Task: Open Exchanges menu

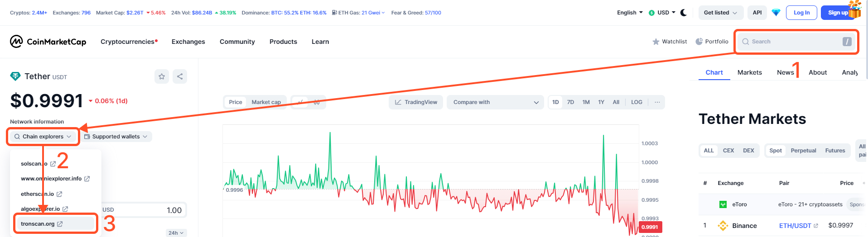Action: pos(188,42)
